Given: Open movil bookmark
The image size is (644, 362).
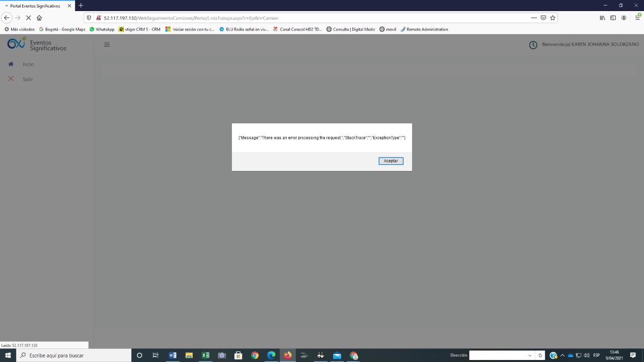Looking at the screenshot, I should [x=388, y=29].
